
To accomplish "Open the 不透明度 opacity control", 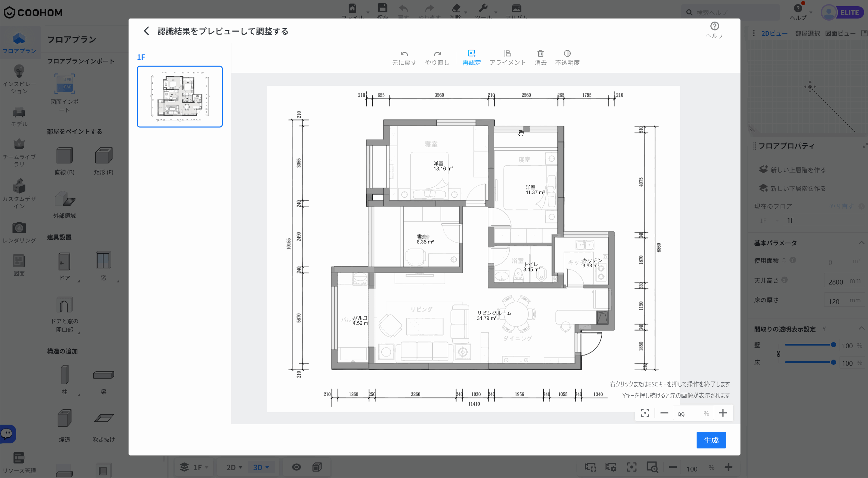I will coord(567,58).
